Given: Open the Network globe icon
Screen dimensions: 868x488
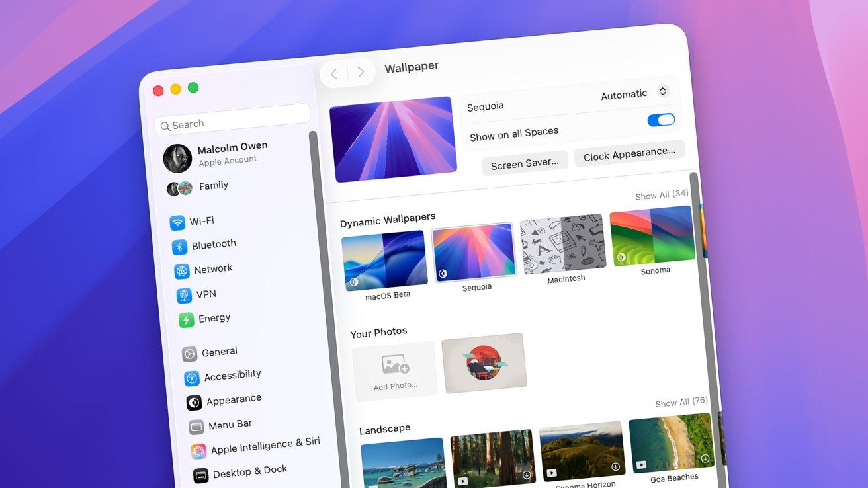Looking at the screenshot, I should tap(182, 271).
